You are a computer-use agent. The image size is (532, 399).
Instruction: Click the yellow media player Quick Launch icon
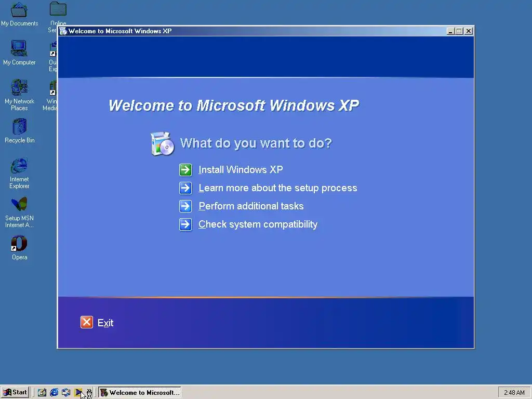point(78,393)
